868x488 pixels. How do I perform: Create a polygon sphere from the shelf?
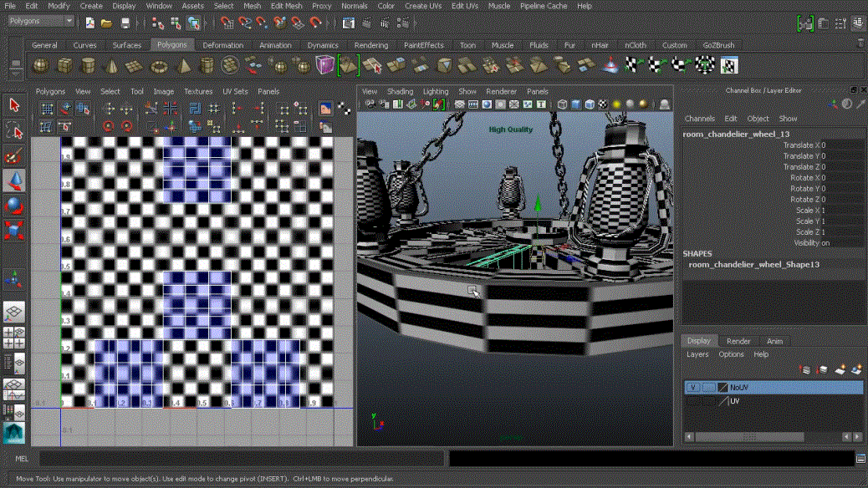pos(40,66)
